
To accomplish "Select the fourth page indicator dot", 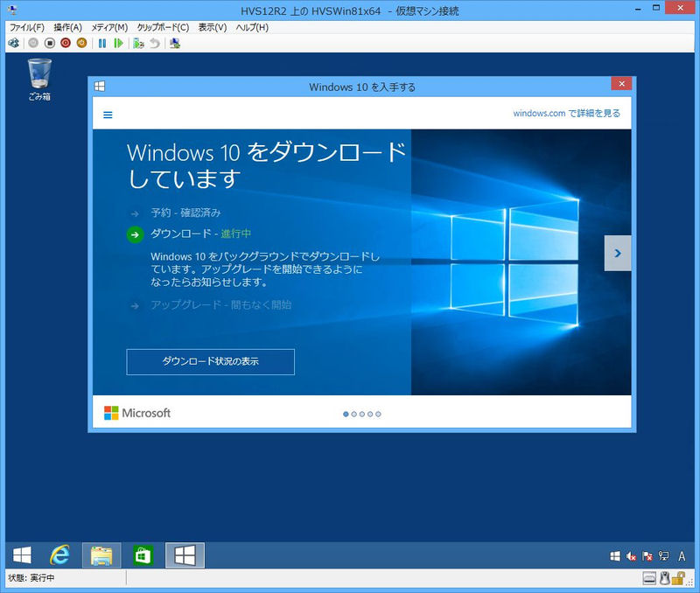I will 370,414.
